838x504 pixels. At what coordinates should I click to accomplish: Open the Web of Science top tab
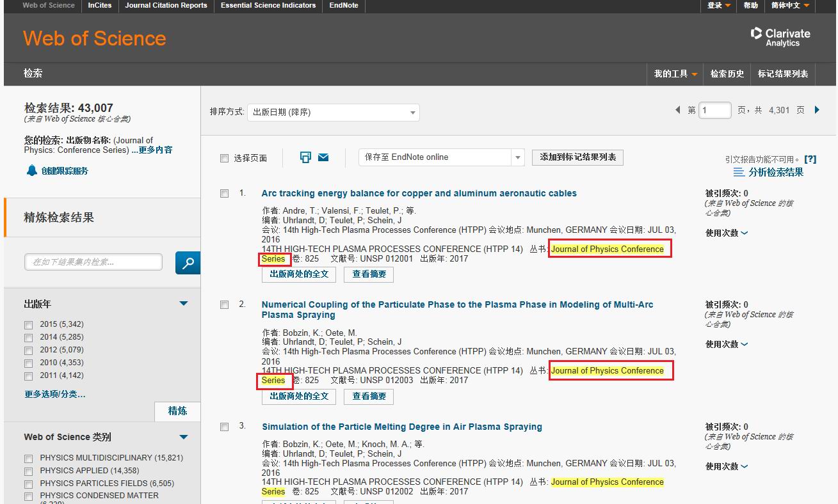click(x=49, y=5)
